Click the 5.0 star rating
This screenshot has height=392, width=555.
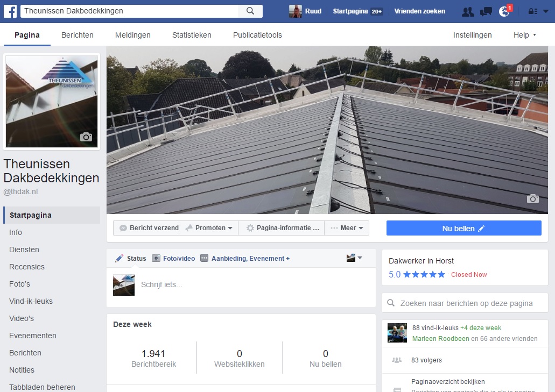pyautogui.click(x=417, y=274)
